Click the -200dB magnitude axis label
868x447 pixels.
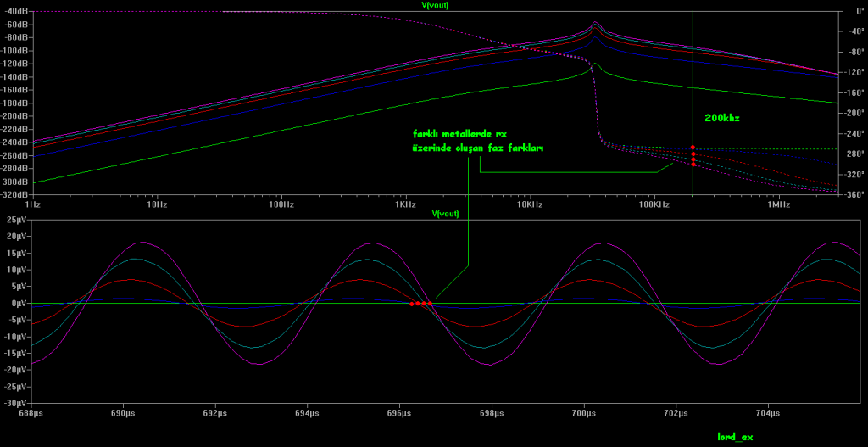[x=15, y=116]
